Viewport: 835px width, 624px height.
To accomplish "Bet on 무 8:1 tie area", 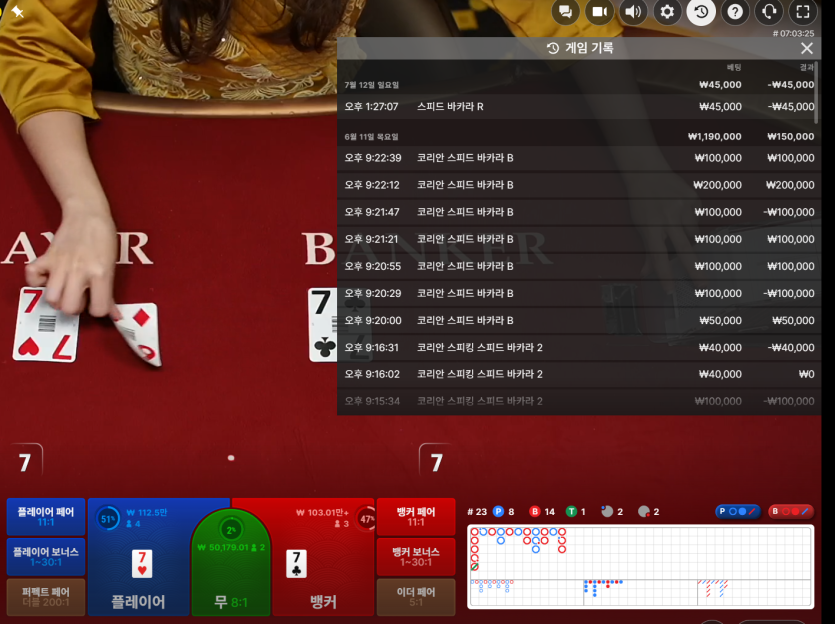I will [x=231, y=563].
